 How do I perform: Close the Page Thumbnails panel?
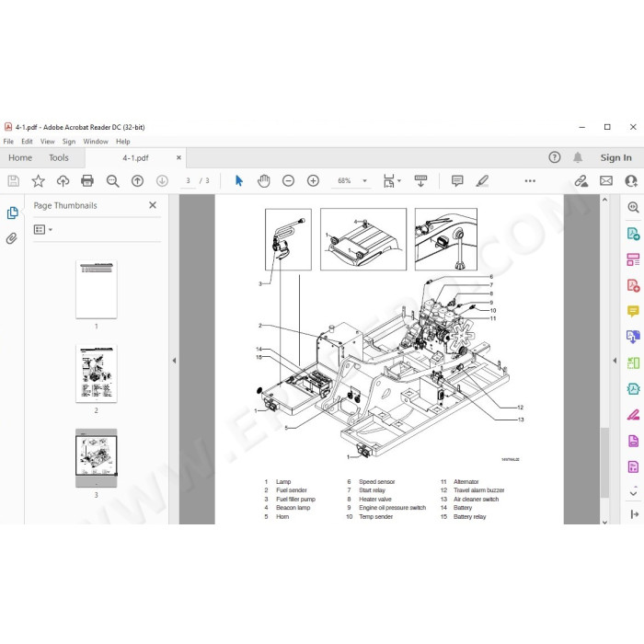tap(153, 204)
